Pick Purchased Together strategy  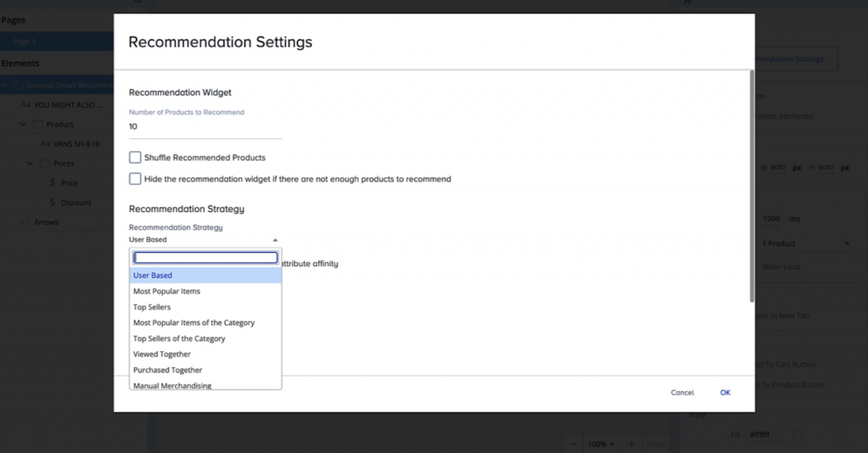point(168,370)
